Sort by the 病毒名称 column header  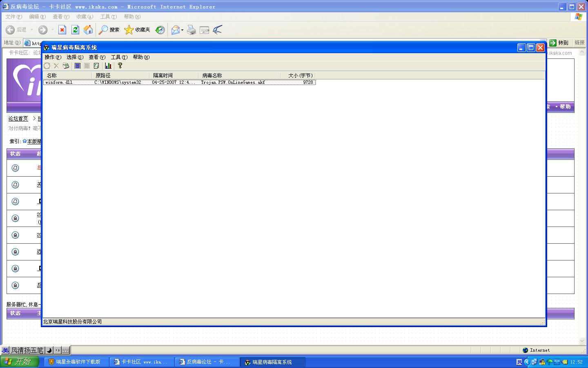pyautogui.click(x=240, y=76)
